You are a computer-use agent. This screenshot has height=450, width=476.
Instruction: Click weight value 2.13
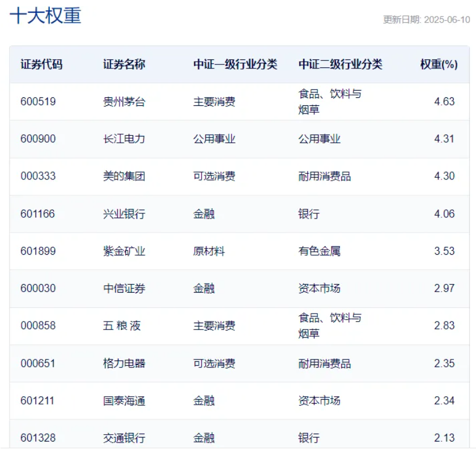tap(444, 438)
